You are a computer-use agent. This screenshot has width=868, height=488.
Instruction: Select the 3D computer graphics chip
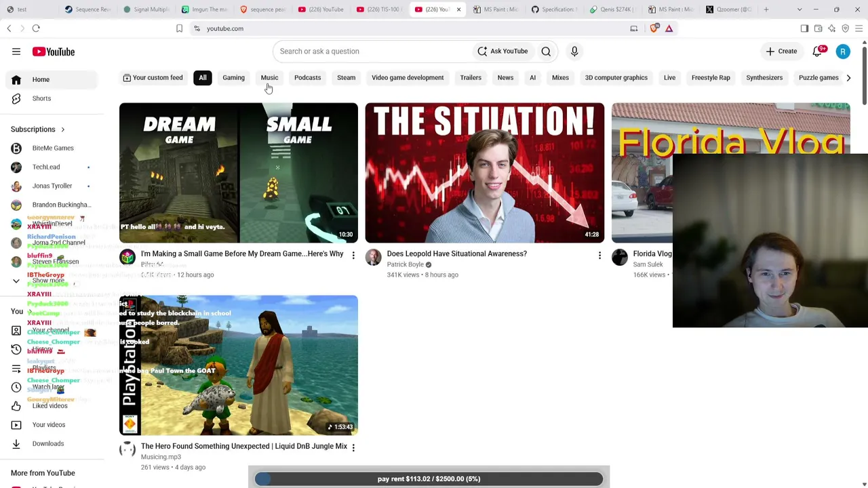click(x=616, y=77)
